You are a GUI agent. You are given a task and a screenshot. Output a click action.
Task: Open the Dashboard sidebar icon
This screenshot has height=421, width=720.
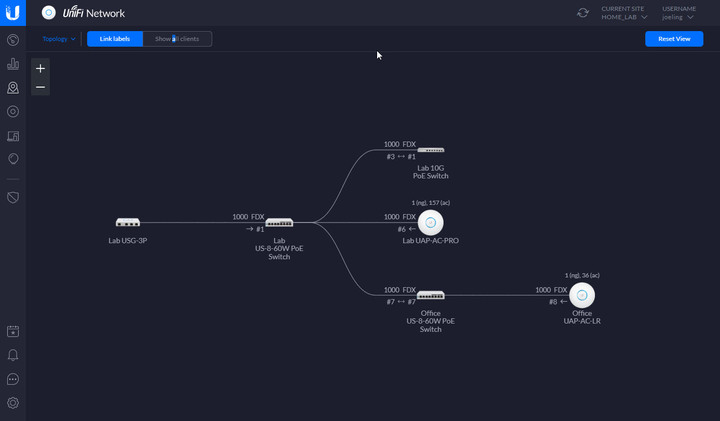pos(13,40)
